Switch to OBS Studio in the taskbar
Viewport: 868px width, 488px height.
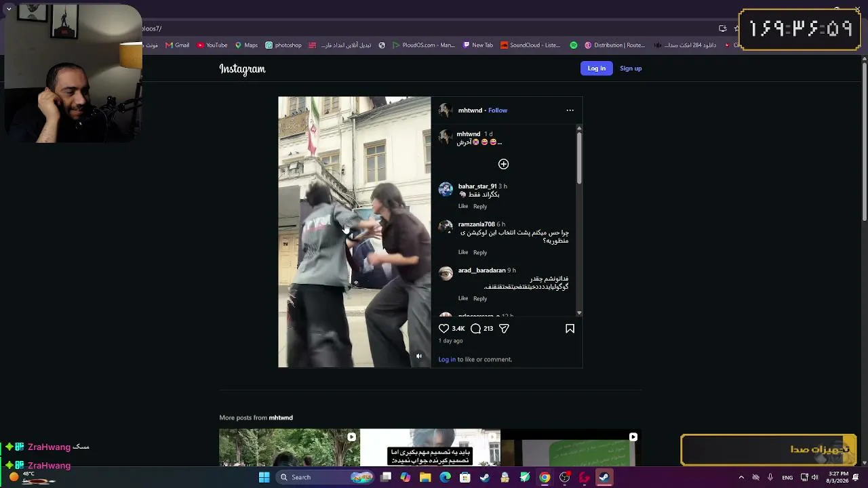tap(564, 477)
